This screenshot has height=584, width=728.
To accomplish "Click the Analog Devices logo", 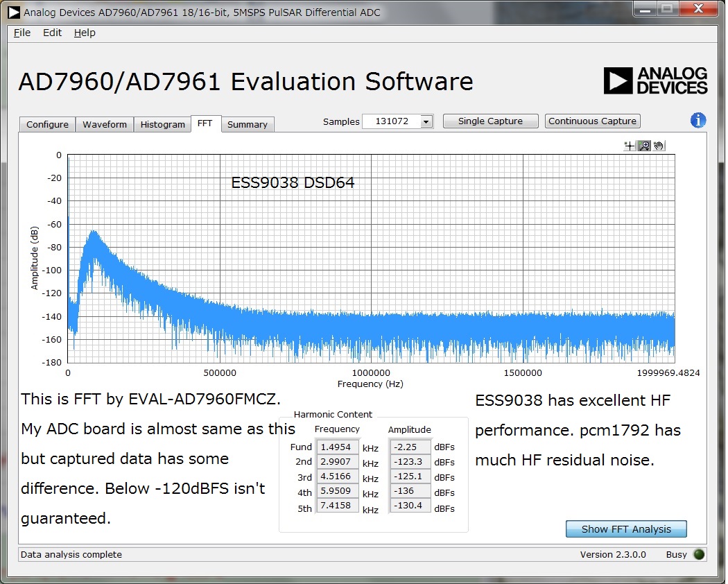I will 656,81.
